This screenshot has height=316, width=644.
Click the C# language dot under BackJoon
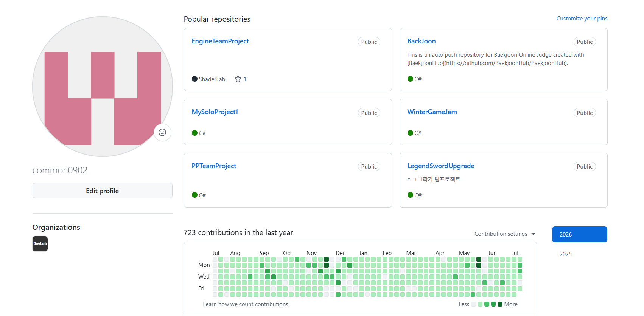point(410,79)
